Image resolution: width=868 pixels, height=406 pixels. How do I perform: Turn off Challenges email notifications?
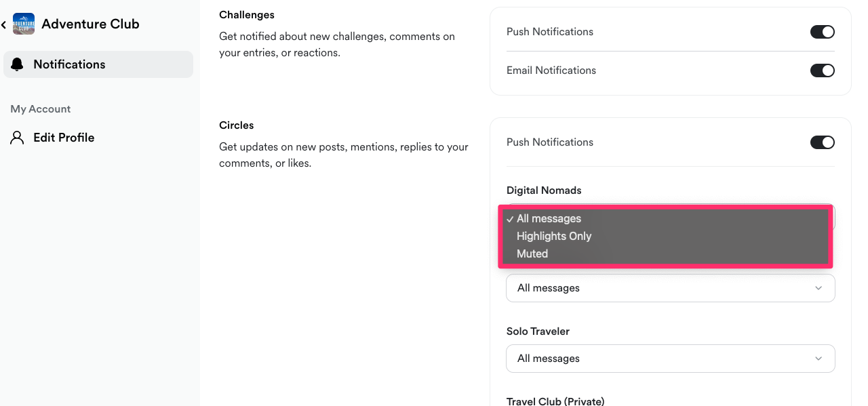click(x=822, y=70)
